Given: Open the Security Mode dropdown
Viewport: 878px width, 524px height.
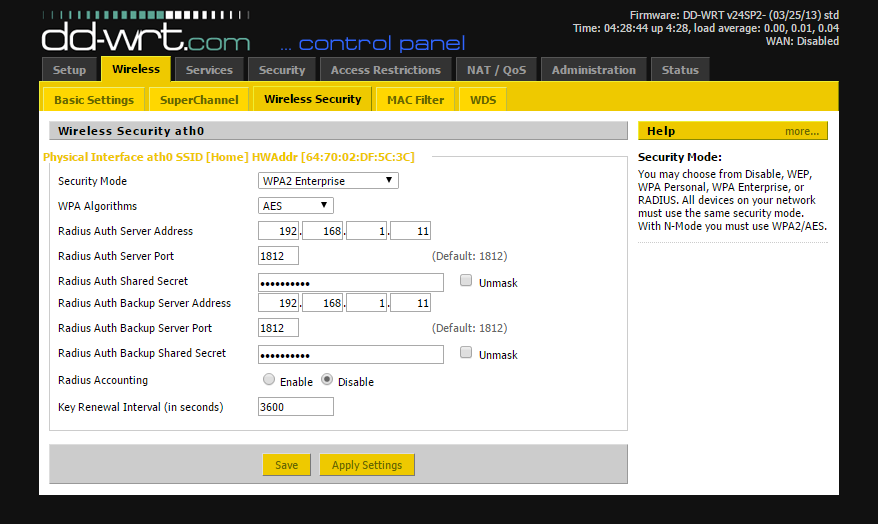Looking at the screenshot, I should (328, 181).
